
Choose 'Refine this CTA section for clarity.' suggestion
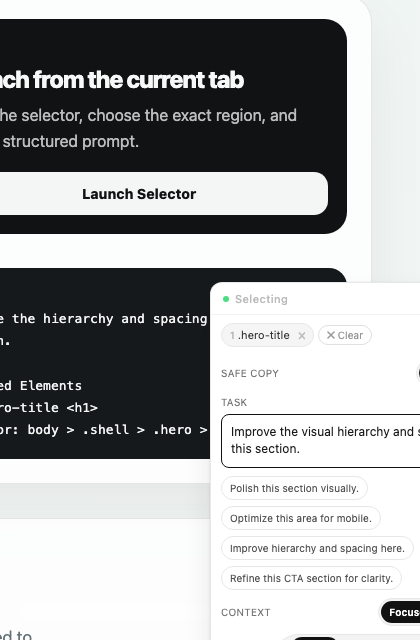[311, 578]
